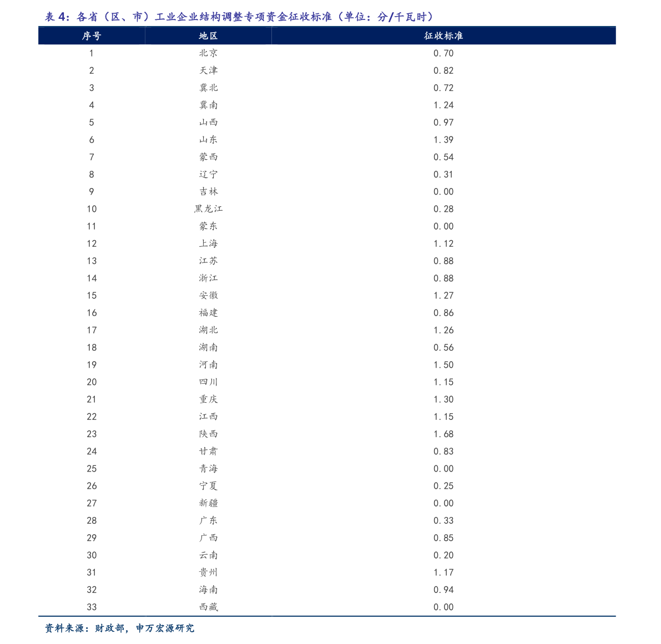
Task: Click the region cell 陕西
Action: click(208, 434)
